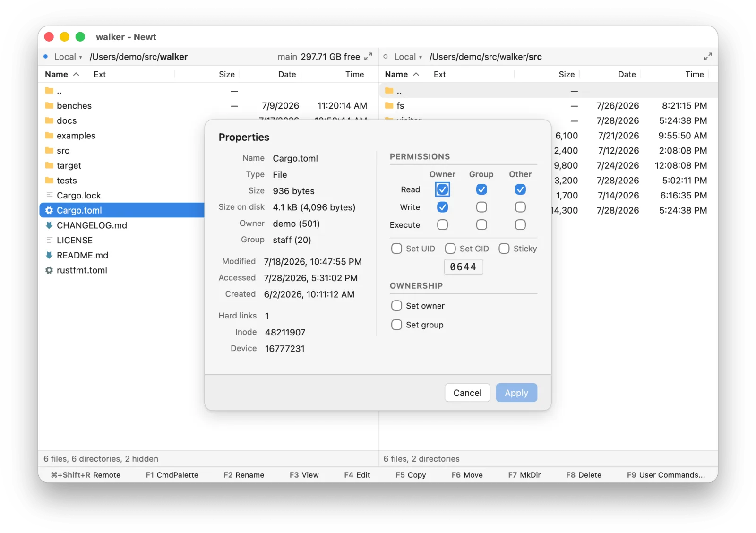Click the fs folder icon in right pane
Screen dimensions: 756x533
coord(389,105)
